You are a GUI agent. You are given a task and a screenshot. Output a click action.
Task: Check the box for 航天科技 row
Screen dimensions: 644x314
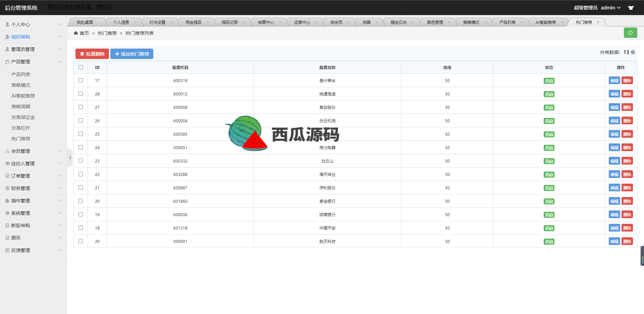pyautogui.click(x=80, y=241)
